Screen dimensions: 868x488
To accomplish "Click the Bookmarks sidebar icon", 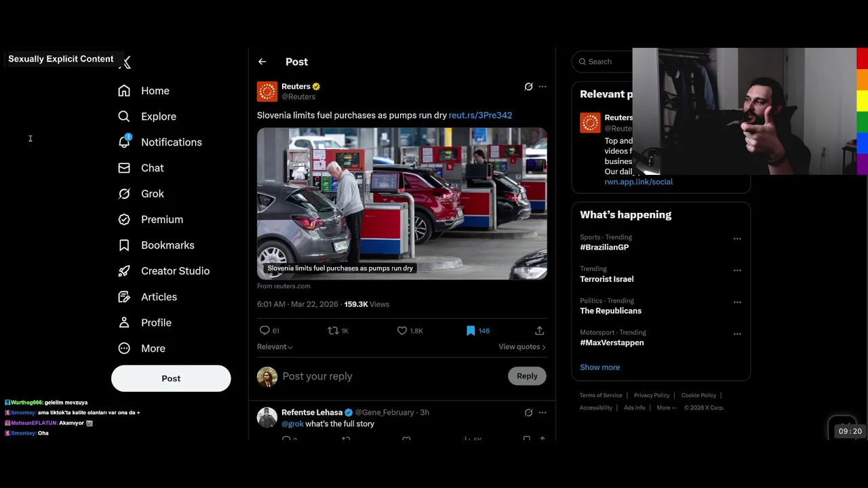I will 124,245.
